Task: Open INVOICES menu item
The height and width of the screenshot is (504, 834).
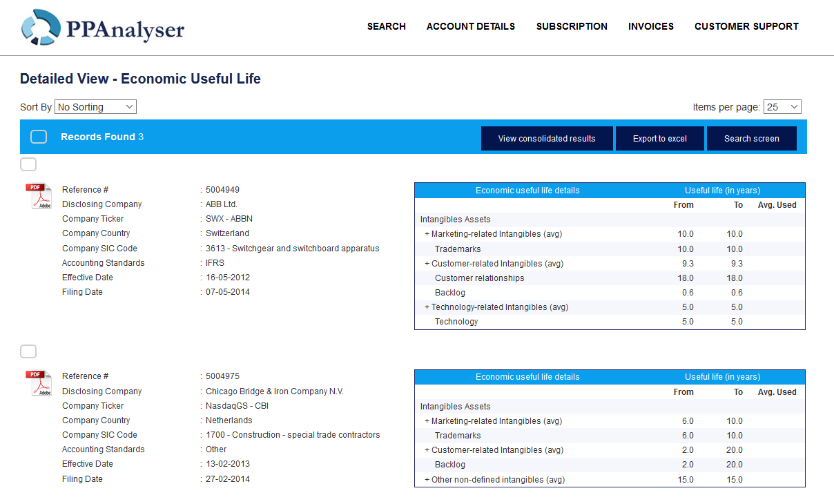Action: pos(651,26)
